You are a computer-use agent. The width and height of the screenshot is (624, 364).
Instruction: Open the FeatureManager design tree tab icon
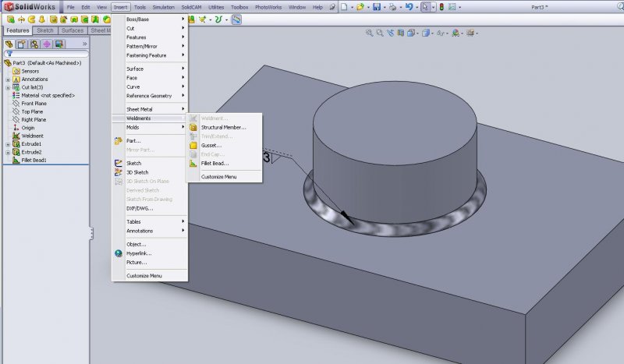(x=9, y=44)
